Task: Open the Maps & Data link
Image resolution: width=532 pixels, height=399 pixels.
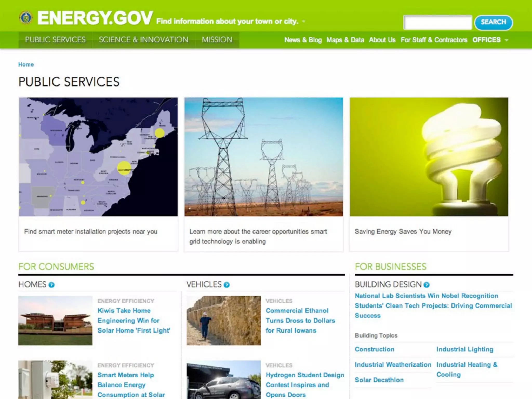Action: tap(345, 40)
